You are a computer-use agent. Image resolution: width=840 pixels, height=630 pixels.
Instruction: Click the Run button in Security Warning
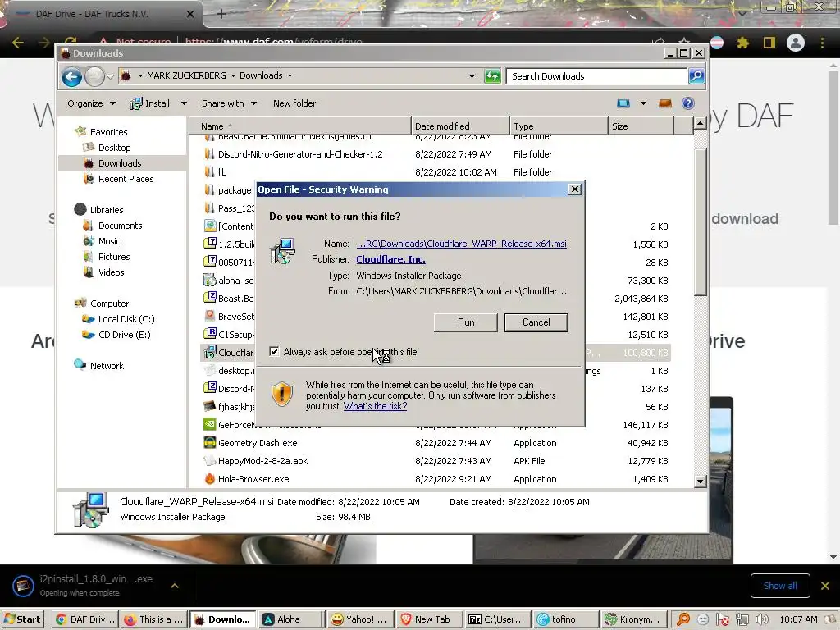[466, 322]
